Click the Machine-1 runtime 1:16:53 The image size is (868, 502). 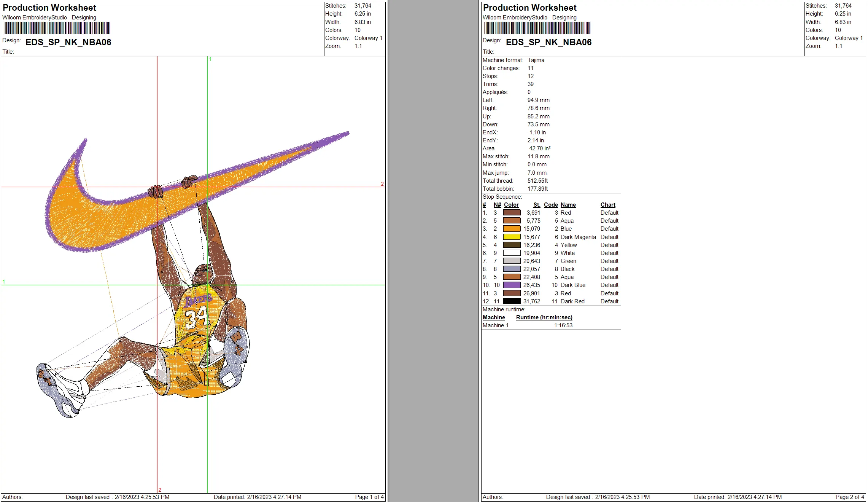point(563,325)
